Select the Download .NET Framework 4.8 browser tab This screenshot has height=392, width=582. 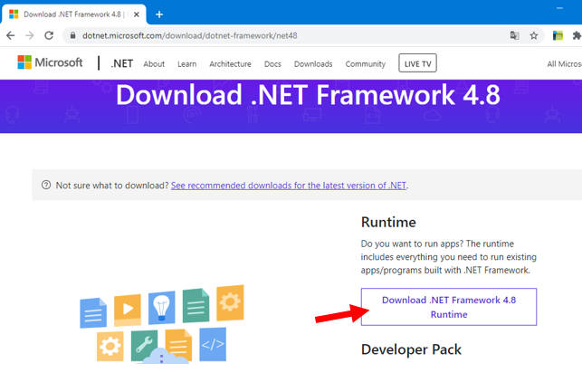point(74,14)
